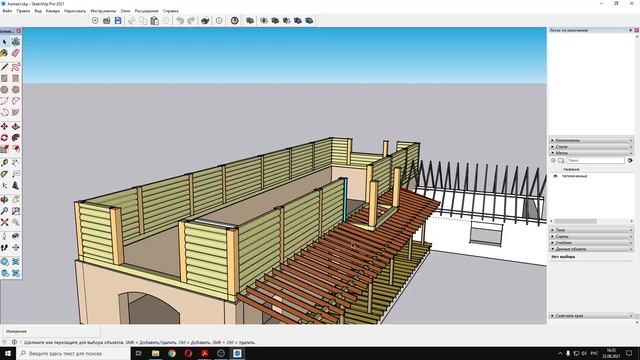Expand the Компоненты panel

(591, 140)
